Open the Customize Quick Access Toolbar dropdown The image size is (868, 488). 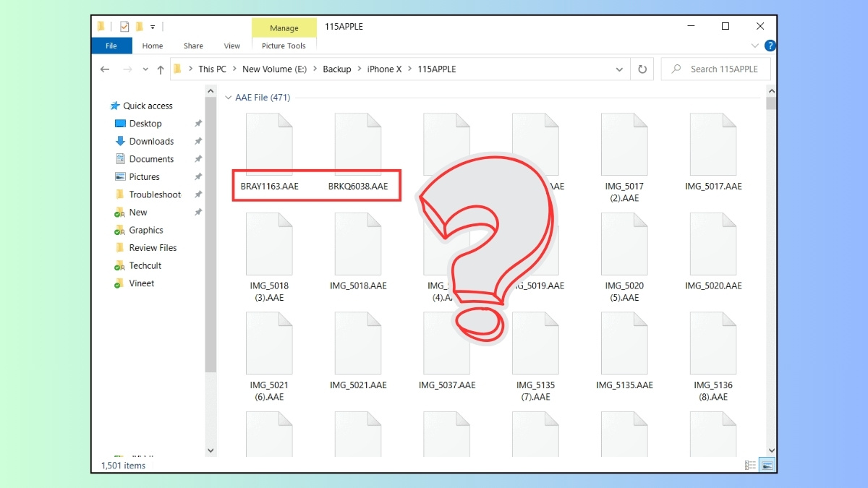click(153, 26)
